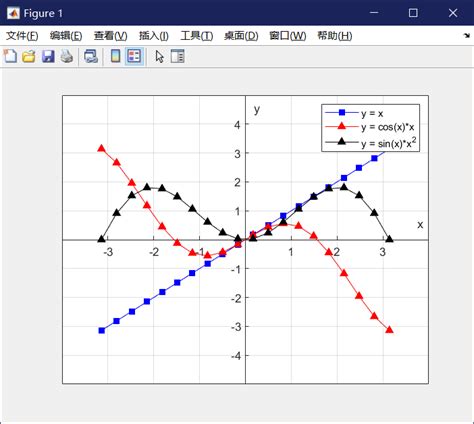Click the MATLAB logo in the title bar
Viewport: 474px width, 424px height.
pos(14,13)
